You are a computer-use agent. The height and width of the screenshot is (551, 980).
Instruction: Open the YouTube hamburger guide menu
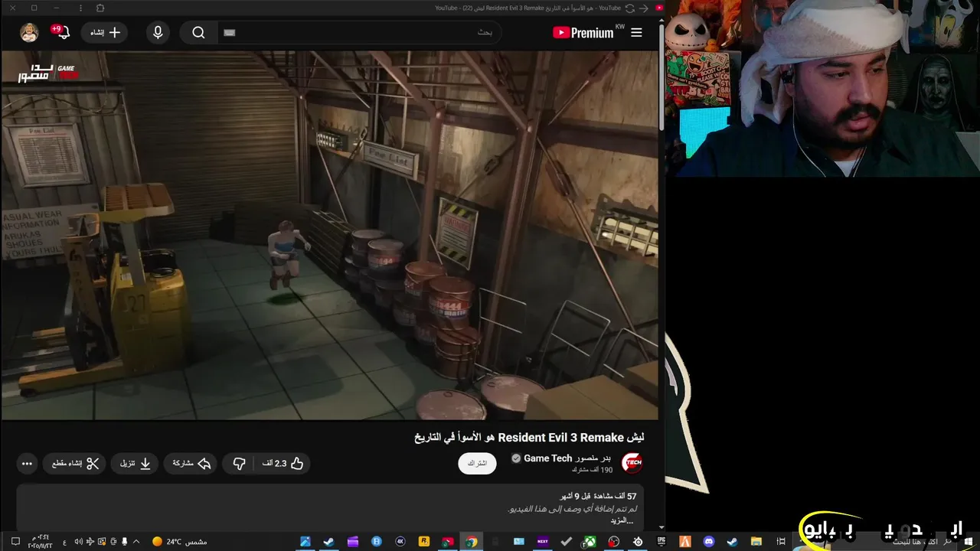tap(636, 33)
